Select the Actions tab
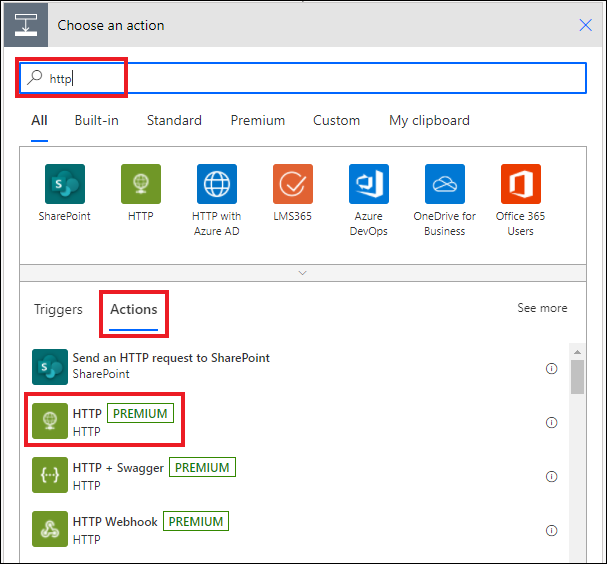Screen dimensions: 607x564 pos(134,309)
